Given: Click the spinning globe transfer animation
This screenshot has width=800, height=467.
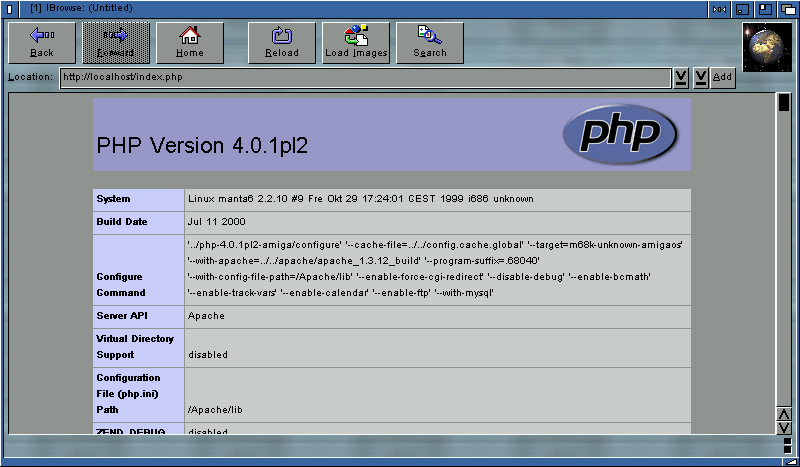Looking at the screenshot, I should pos(766,47).
